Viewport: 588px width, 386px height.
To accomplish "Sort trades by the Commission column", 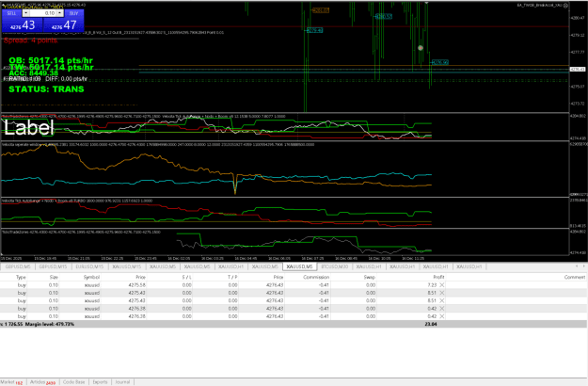I will (316, 277).
